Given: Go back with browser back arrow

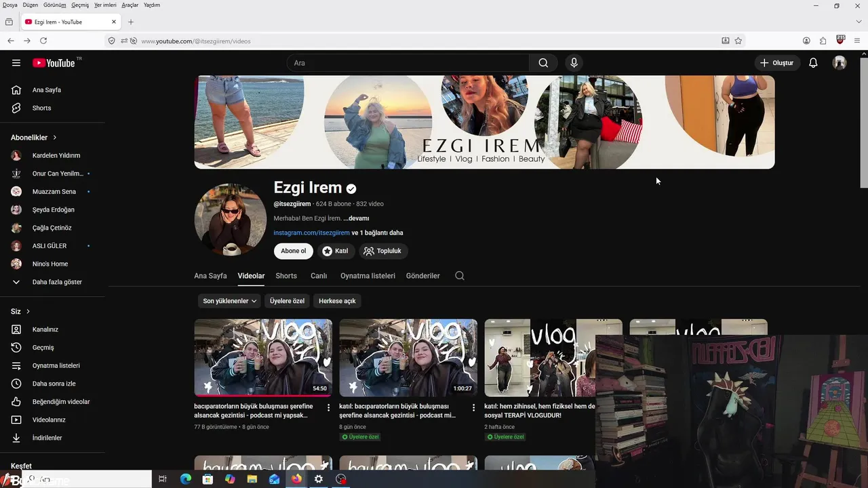Looking at the screenshot, I should click(10, 41).
